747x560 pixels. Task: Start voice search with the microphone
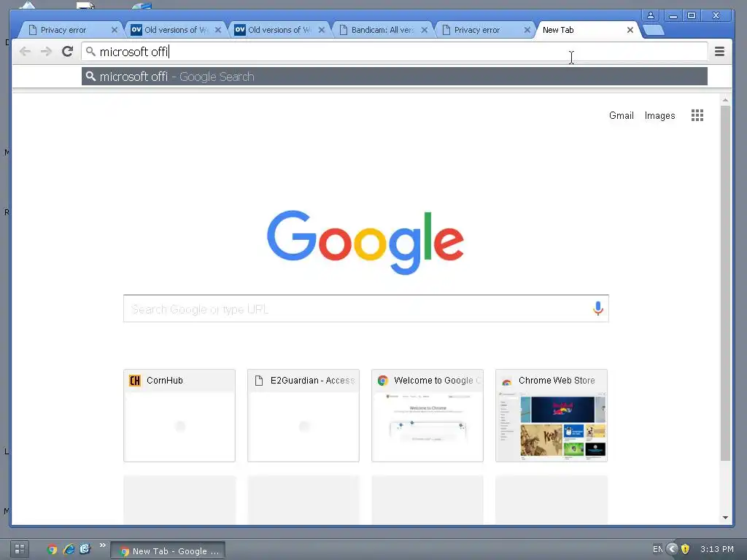(598, 308)
